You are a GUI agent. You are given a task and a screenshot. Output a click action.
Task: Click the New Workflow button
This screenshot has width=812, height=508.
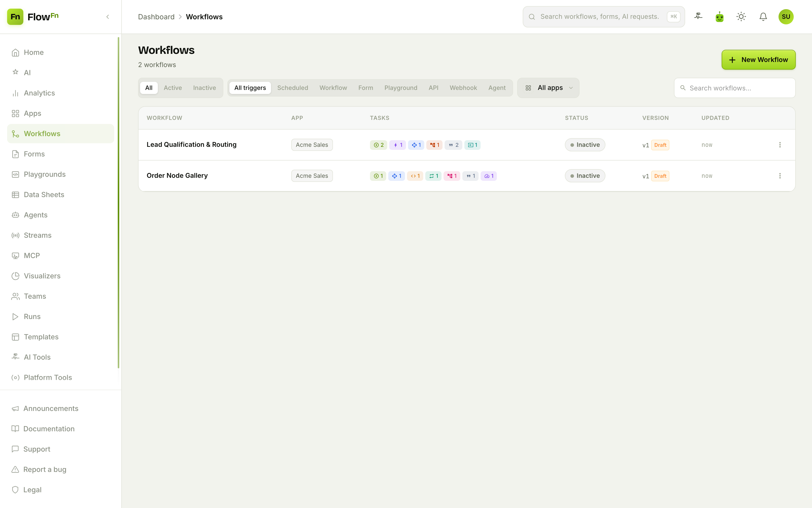[x=758, y=60]
